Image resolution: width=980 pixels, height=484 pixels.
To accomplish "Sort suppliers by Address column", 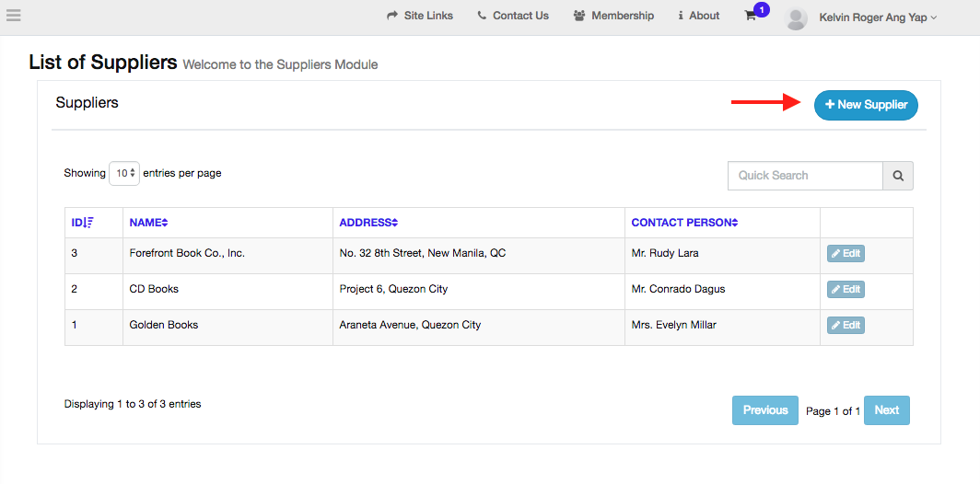I will click(368, 223).
